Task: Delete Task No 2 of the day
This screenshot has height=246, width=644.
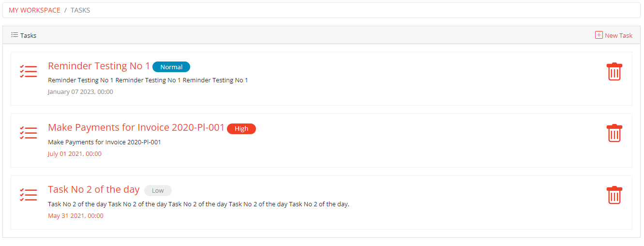Action: tap(614, 195)
